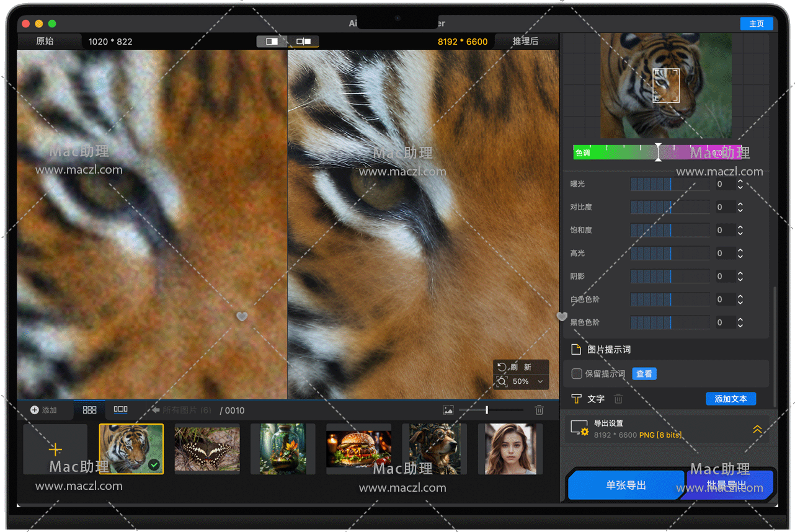Click the 对比度 value stepper arrows
The image size is (795, 532).
click(x=740, y=207)
